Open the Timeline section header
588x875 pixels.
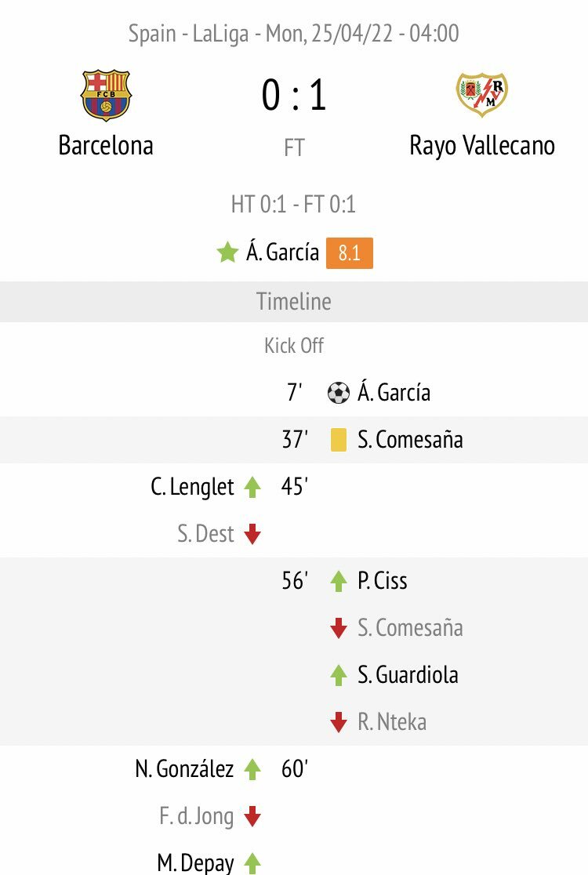pyautogui.click(x=294, y=302)
